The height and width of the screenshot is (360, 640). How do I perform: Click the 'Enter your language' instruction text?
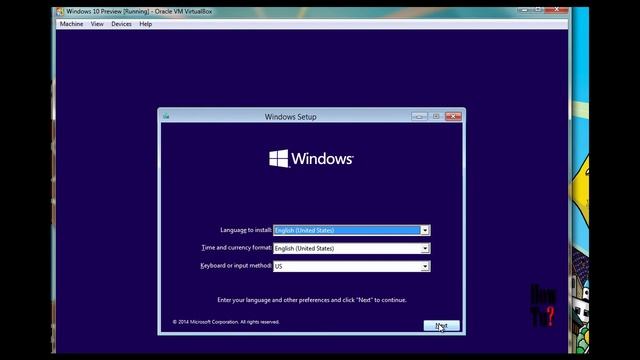point(312,300)
